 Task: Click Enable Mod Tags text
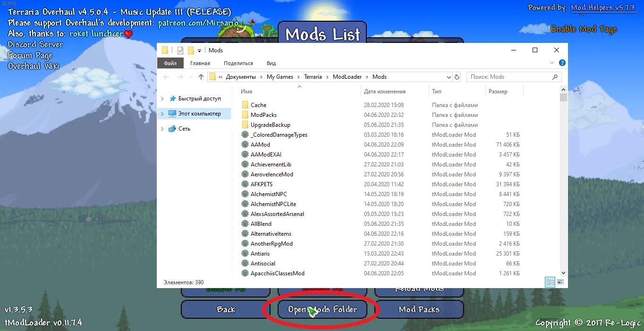tap(584, 29)
